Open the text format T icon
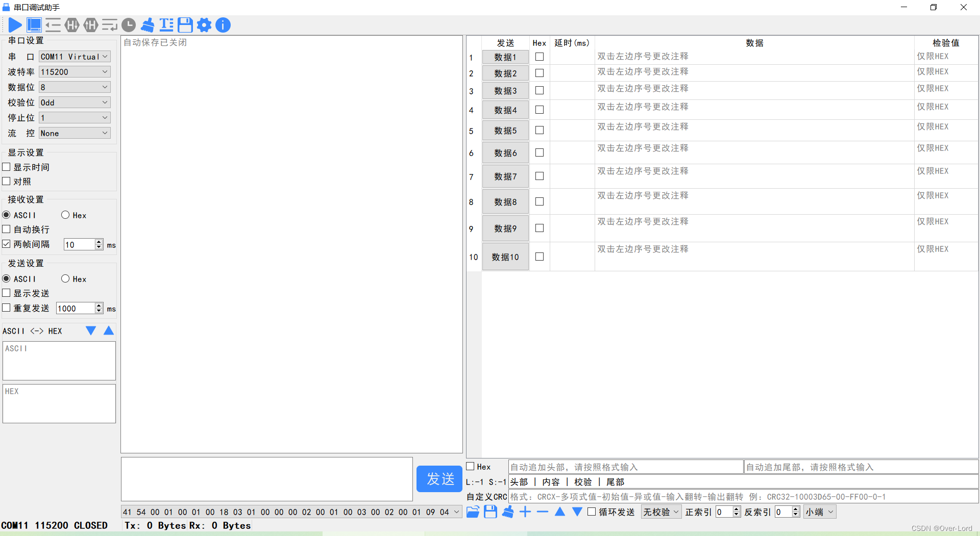The width and height of the screenshot is (980, 536). pos(166,25)
